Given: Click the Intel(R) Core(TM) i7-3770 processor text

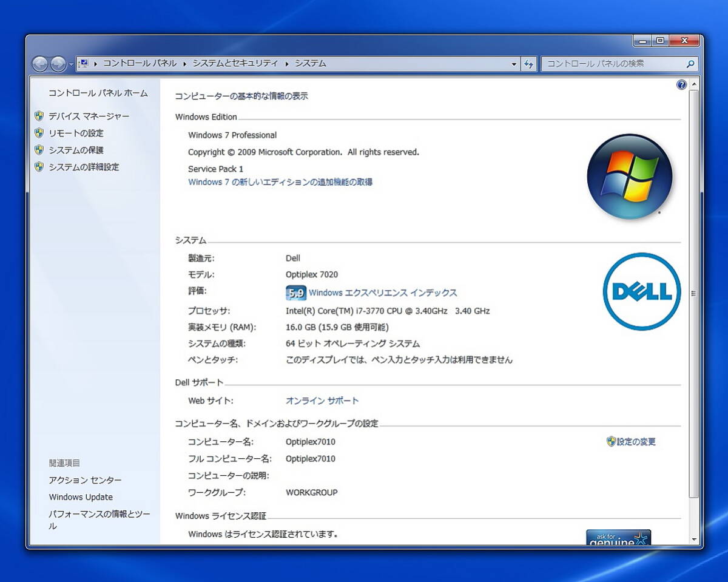Looking at the screenshot, I should click(388, 311).
